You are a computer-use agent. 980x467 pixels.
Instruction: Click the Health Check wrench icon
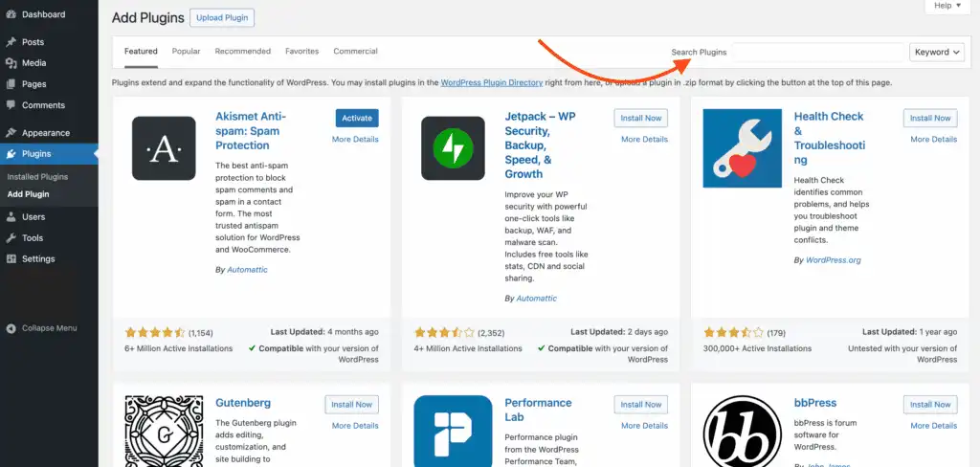tap(742, 148)
